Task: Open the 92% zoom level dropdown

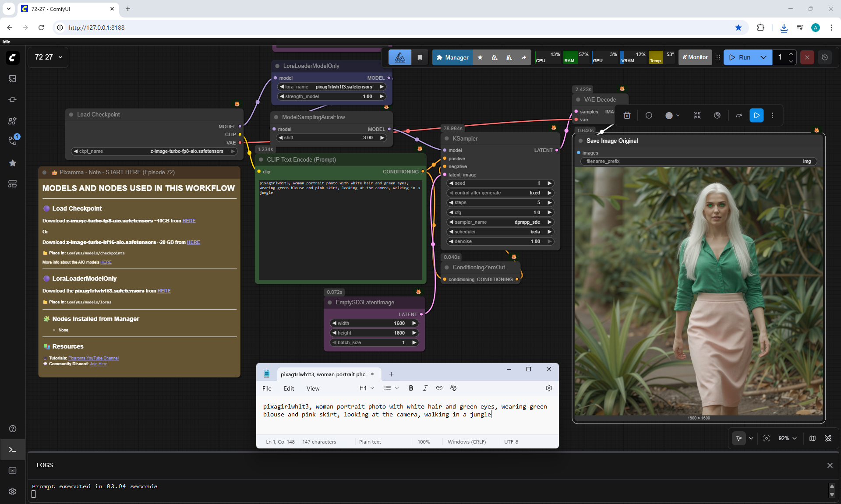Action: [x=787, y=438]
